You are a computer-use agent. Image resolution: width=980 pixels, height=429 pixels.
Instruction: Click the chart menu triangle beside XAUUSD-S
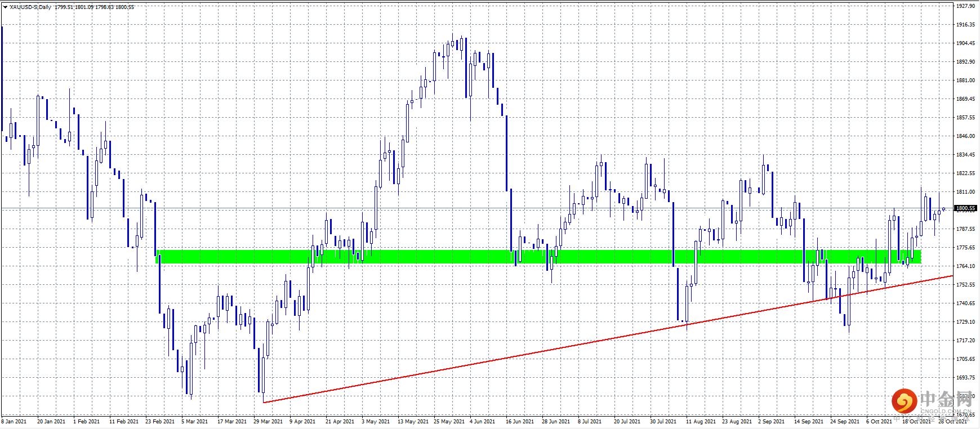click(x=5, y=7)
